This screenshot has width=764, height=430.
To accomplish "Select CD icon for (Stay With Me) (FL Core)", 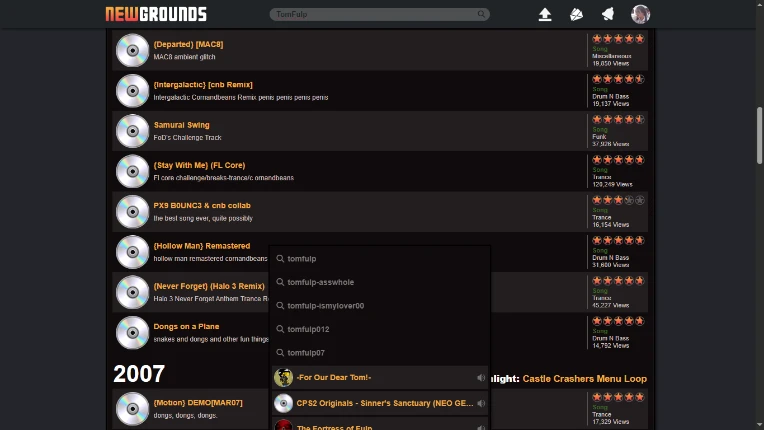I will [132, 171].
